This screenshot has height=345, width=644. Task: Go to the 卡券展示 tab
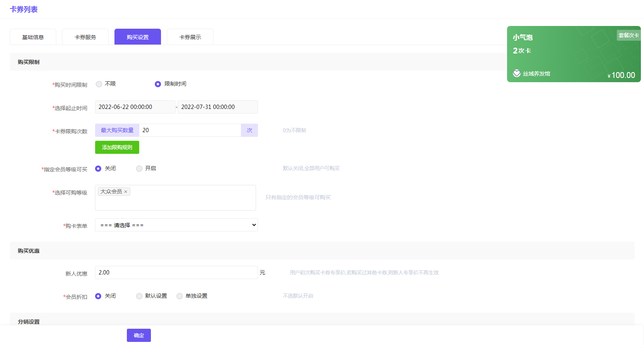pos(190,37)
